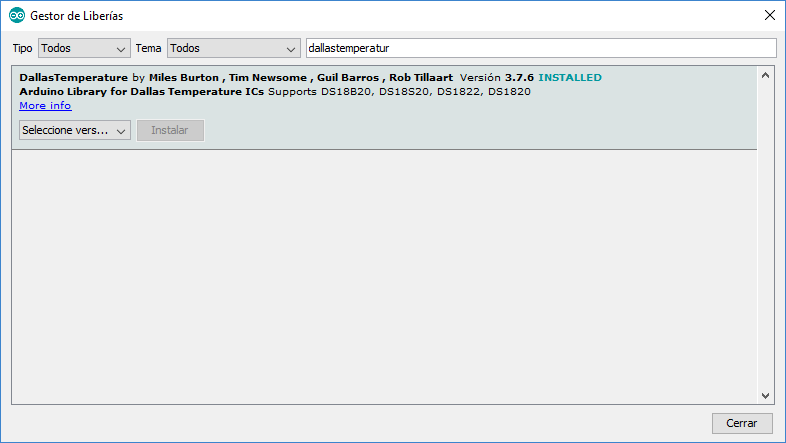Close the Gestor de Librerías window
Viewport: 786px width, 443px height.
click(770, 15)
